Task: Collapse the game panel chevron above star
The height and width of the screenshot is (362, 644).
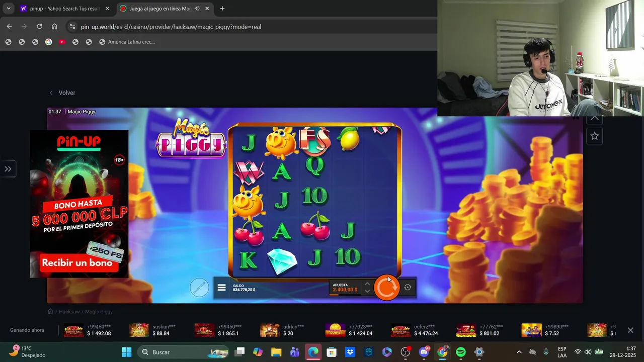Action: tap(595, 119)
